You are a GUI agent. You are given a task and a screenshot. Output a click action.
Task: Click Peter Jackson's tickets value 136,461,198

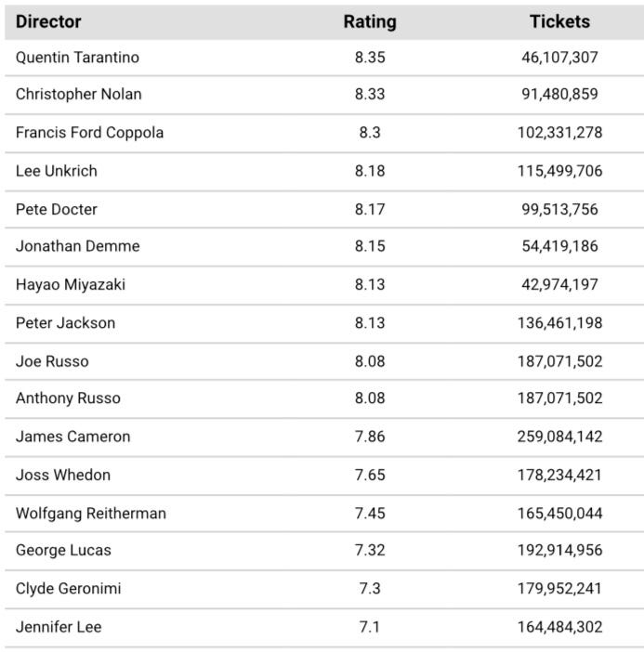559,322
